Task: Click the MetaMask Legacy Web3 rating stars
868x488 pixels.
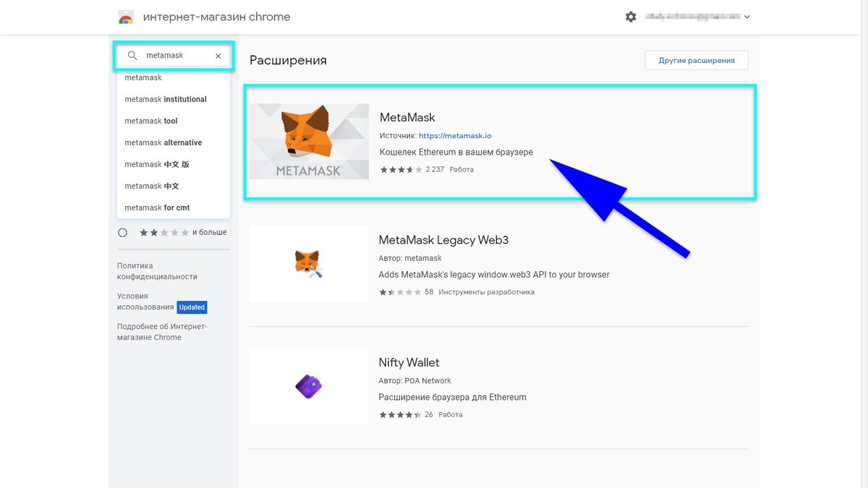Action: click(400, 292)
